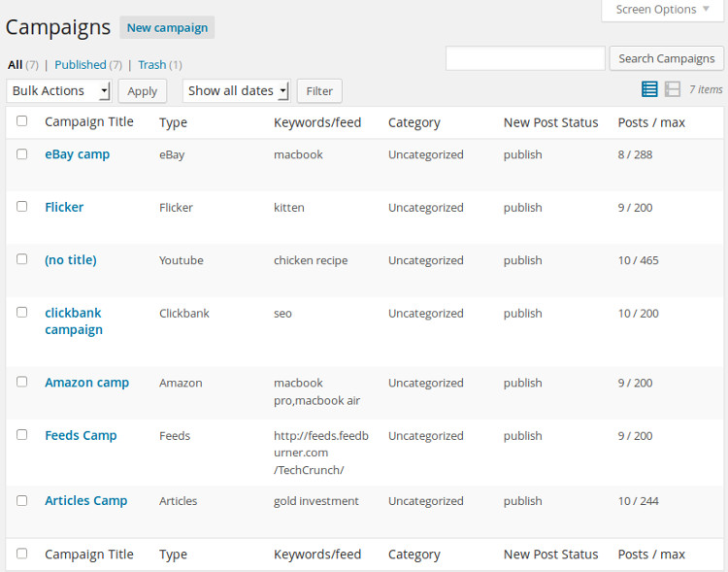This screenshot has width=728, height=572.
Task: Click the Category column header at top
Action: (414, 122)
